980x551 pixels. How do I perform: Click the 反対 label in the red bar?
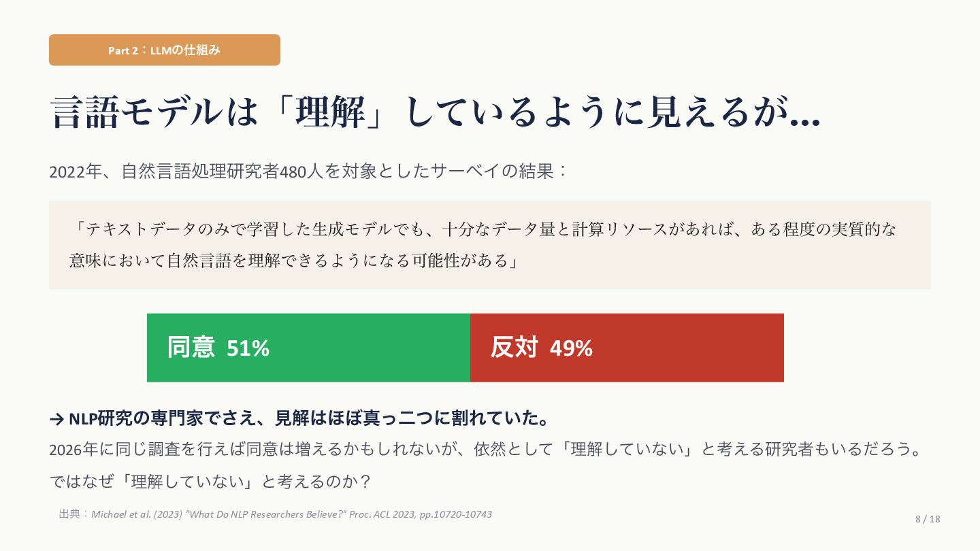514,348
